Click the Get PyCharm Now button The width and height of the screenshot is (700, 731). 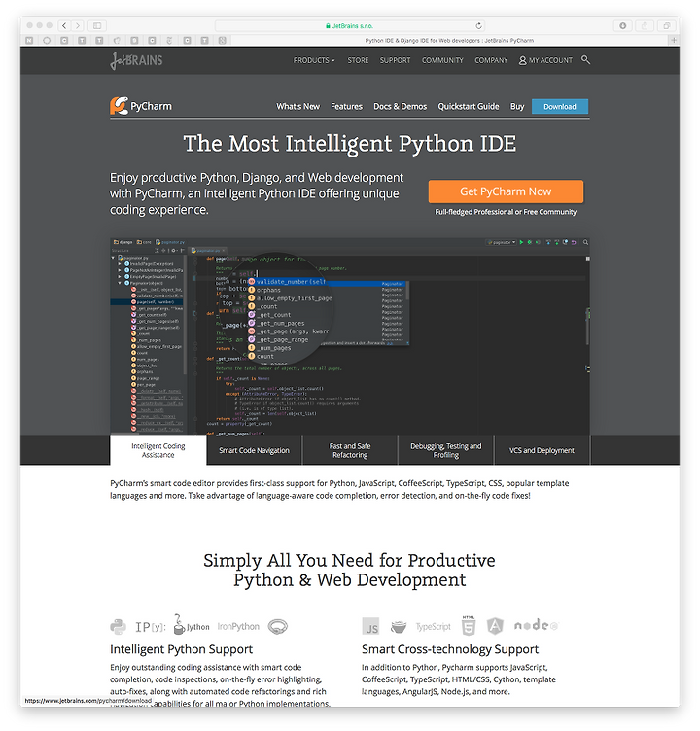(506, 191)
